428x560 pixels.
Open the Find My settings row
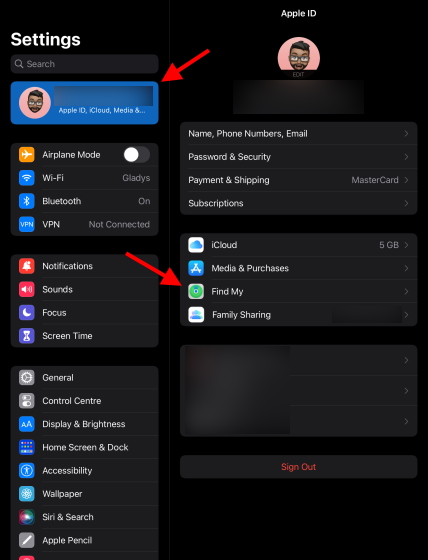(299, 291)
